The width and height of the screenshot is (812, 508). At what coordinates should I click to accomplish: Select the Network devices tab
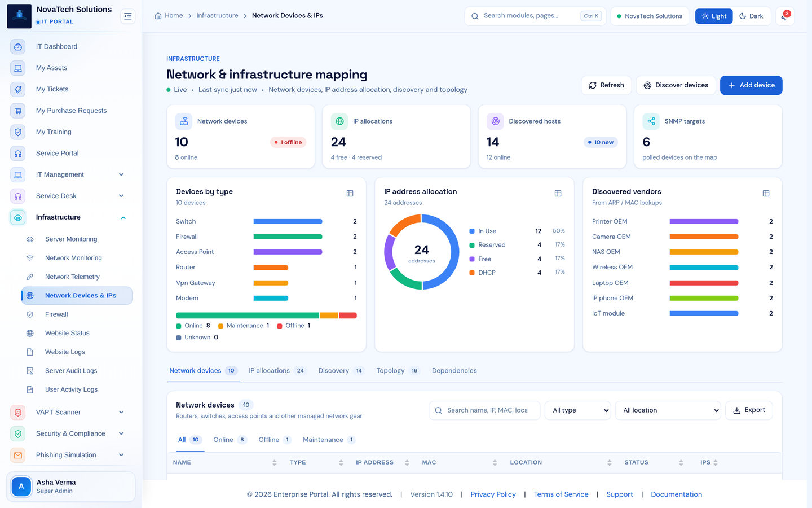coord(203,371)
